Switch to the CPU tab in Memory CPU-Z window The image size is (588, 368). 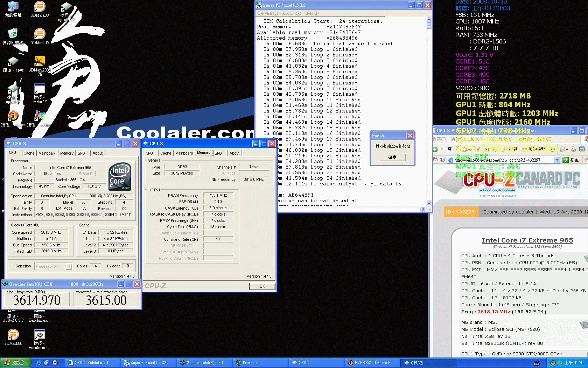point(149,153)
